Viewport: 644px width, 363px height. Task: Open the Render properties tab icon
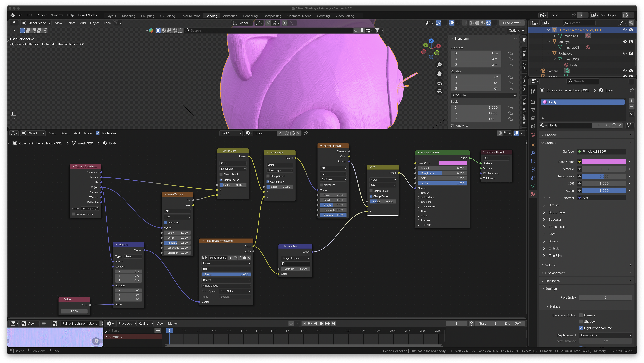pyautogui.click(x=533, y=102)
